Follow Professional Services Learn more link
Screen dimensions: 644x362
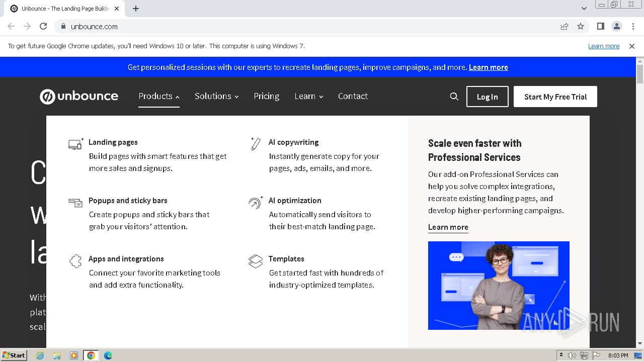tap(448, 227)
